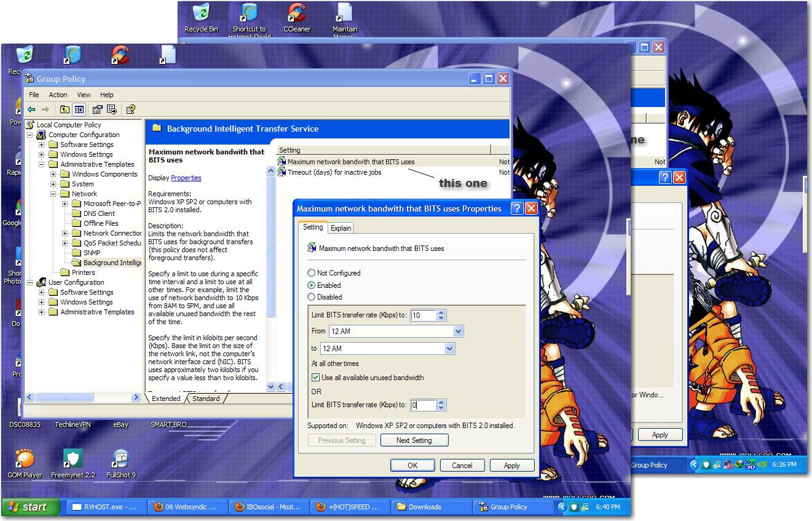
Task: Expand the System tree node
Action: coord(53,184)
